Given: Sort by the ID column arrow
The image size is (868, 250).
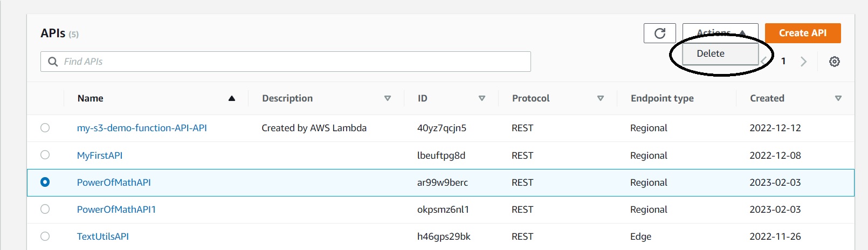Looking at the screenshot, I should coord(481,98).
